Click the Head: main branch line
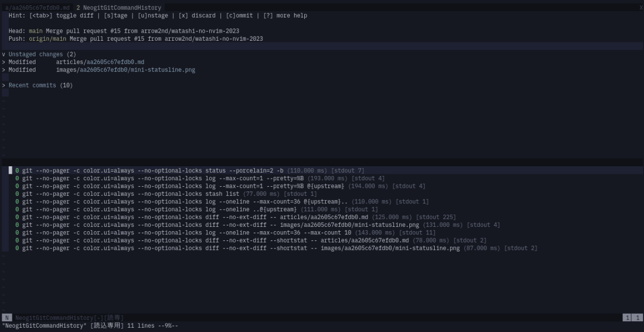Image resolution: width=644 pixels, height=332 pixels. tap(124, 31)
